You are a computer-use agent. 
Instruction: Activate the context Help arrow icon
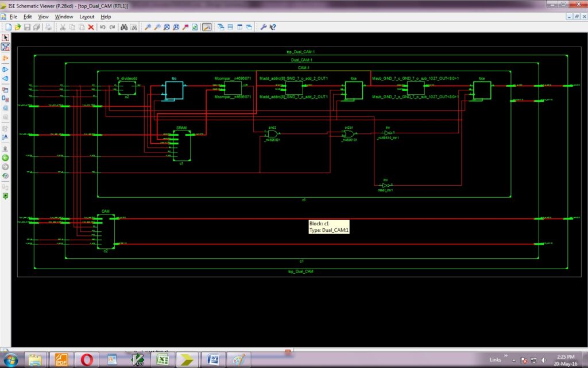(x=272, y=26)
